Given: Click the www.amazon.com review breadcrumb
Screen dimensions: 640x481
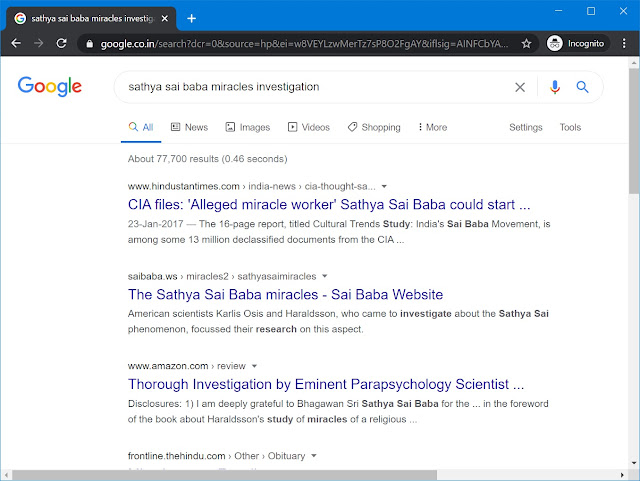Looking at the screenshot, I should point(187,366).
